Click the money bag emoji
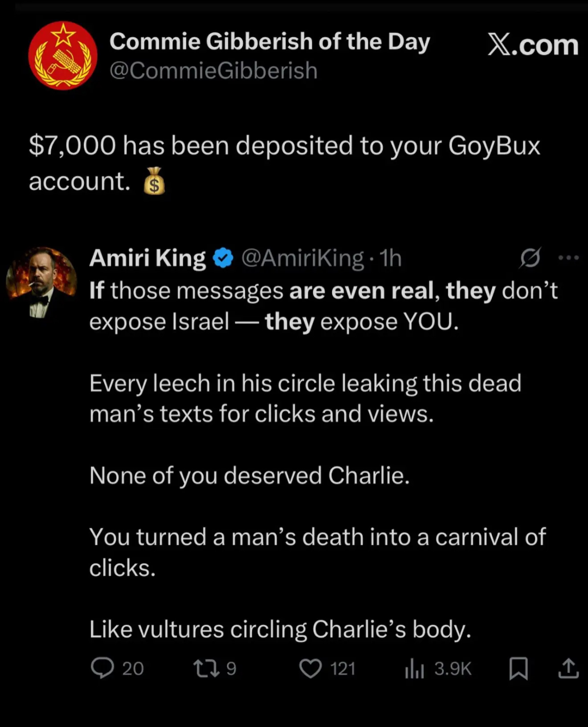Image resolution: width=588 pixels, height=727 pixels. [154, 181]
